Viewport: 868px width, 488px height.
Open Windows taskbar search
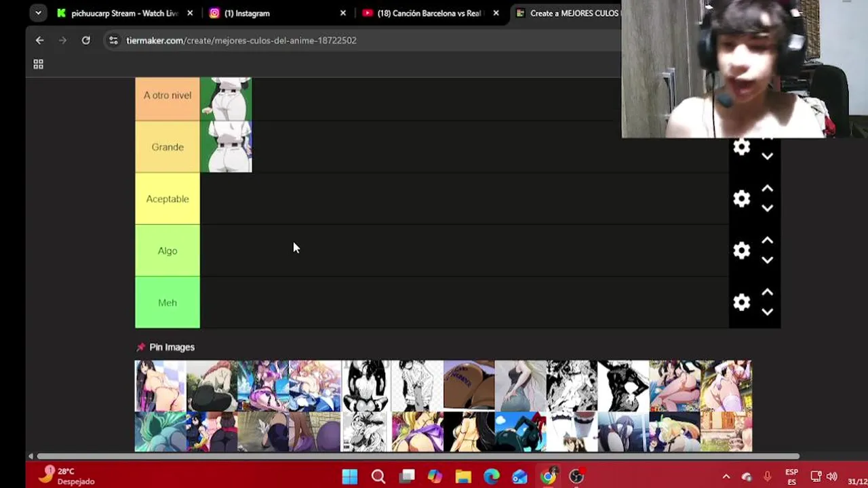[x=378, y=476]
